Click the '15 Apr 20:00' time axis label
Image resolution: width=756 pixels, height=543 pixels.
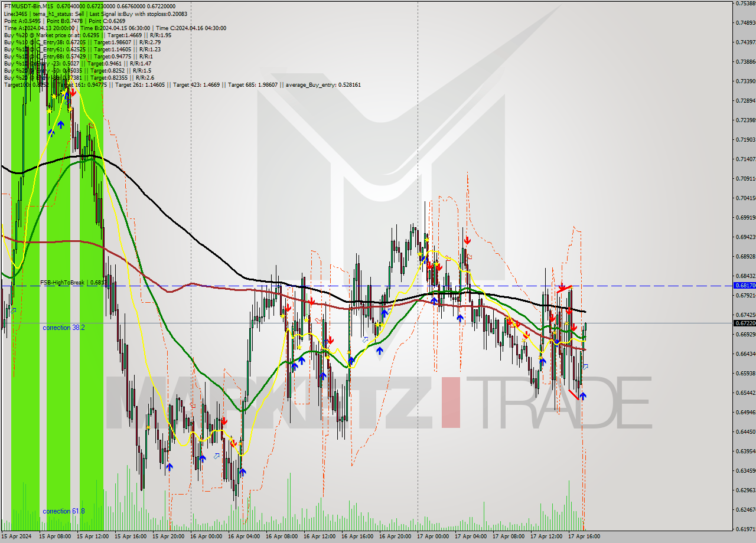tap(168, 537)
